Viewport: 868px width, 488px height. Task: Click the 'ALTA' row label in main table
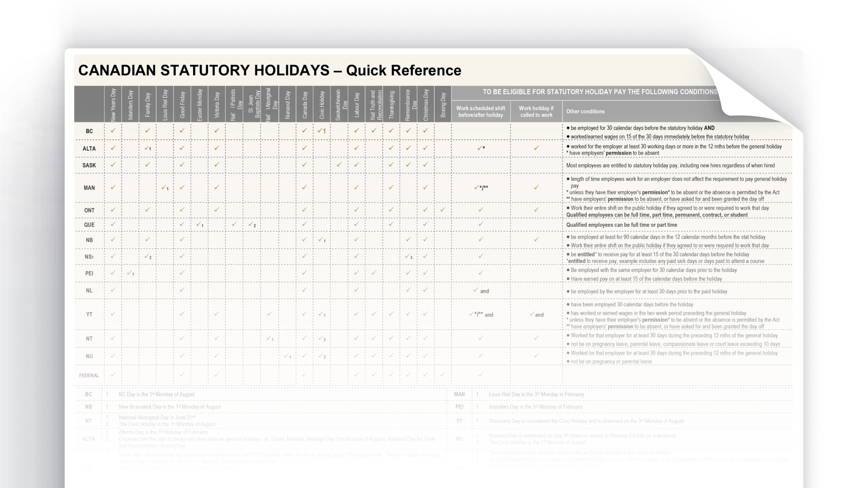click(x=89, y=149)
